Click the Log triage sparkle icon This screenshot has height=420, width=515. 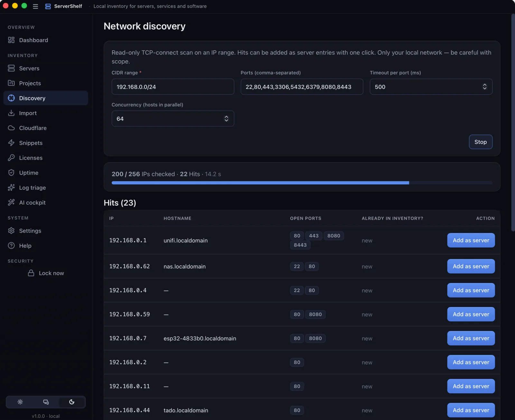tap(11, 187)
